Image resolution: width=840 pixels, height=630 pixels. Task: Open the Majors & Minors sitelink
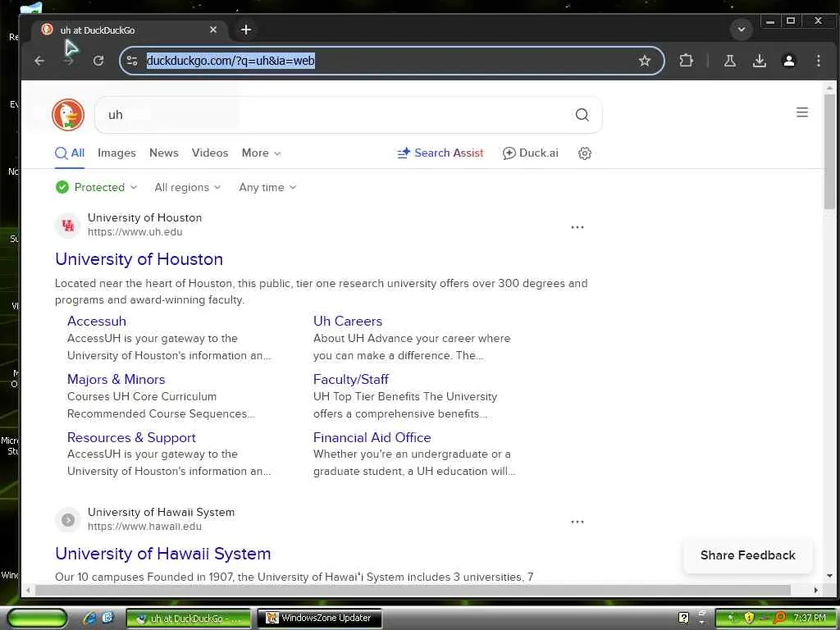pyautogui.click(x=116, y=379)
